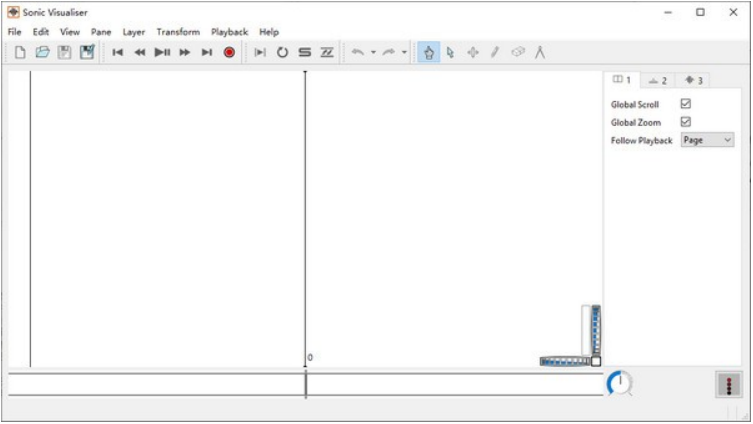Open the Pane menu

(x=101, y=32)
